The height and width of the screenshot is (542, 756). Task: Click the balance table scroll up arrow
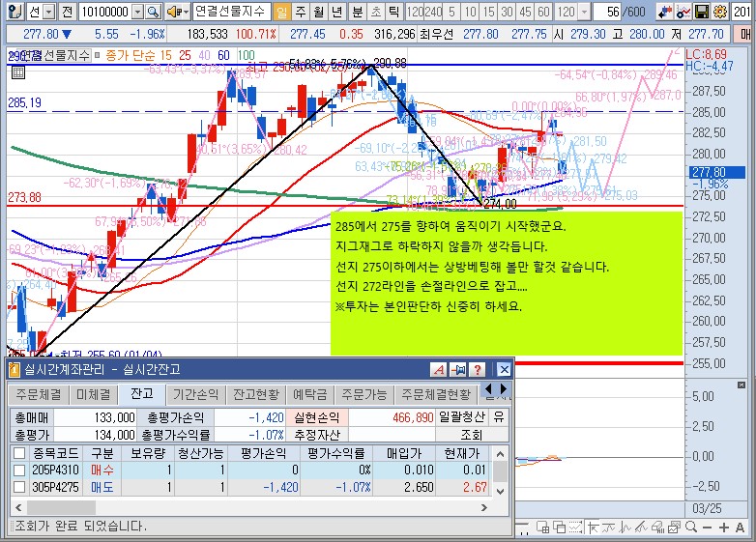click(x=500, y=454)
